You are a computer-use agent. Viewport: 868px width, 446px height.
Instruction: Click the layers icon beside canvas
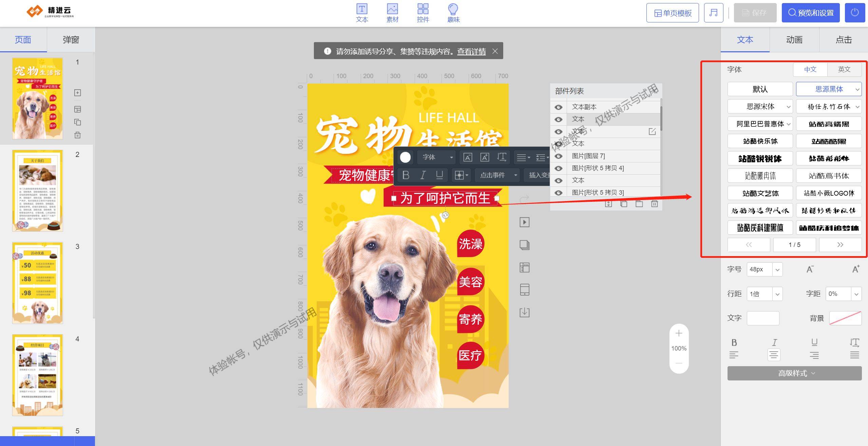coord(525,245)
